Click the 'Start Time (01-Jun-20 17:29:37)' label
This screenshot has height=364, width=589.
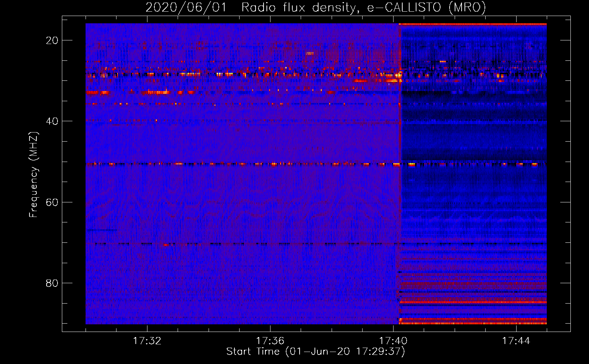pos(316,352)
